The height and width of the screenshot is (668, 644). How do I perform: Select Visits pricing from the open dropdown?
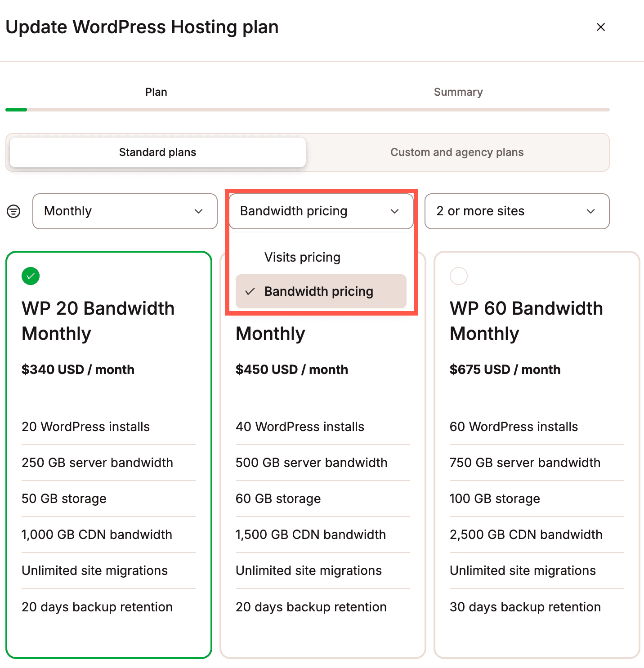click(303, 257)
